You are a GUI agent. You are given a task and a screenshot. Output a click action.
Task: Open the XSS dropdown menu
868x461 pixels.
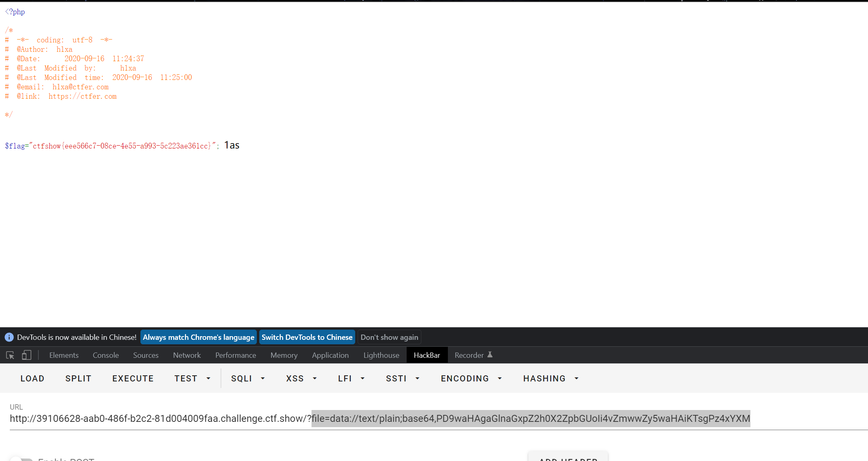(301, 379)
